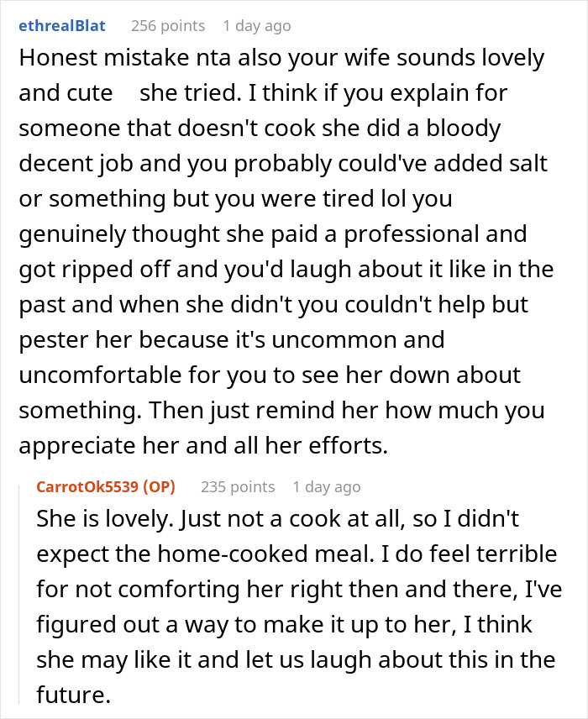Open CarrotOk5539 (OP) profile link

tap(106, 486)
